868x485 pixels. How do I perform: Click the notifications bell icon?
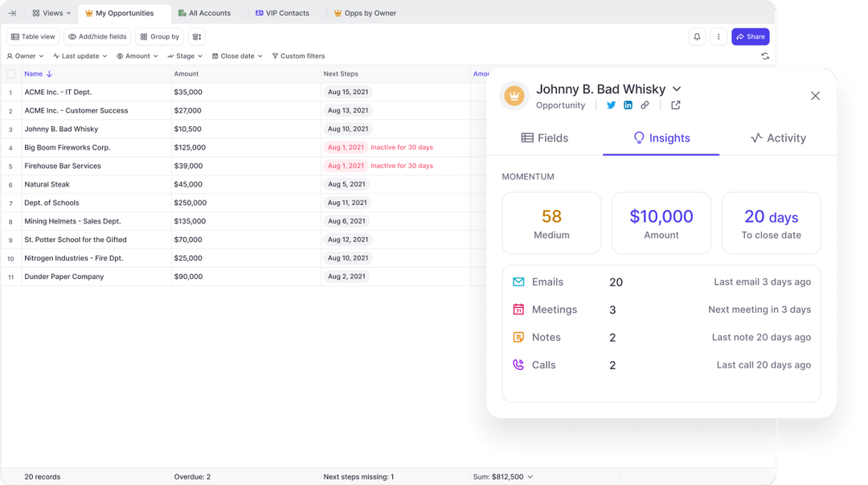(x=697, y=36)
